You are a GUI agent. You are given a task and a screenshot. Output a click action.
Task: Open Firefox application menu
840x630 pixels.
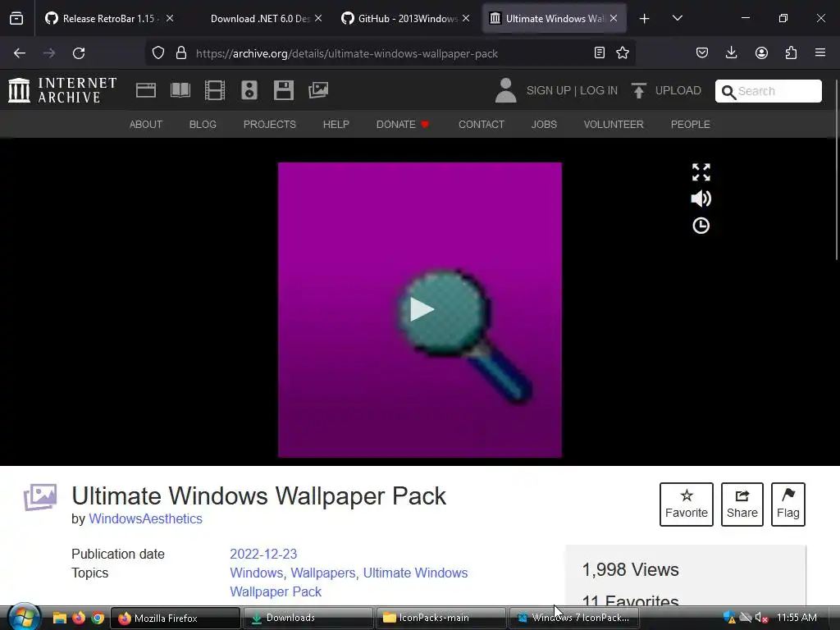pos(820,53)
